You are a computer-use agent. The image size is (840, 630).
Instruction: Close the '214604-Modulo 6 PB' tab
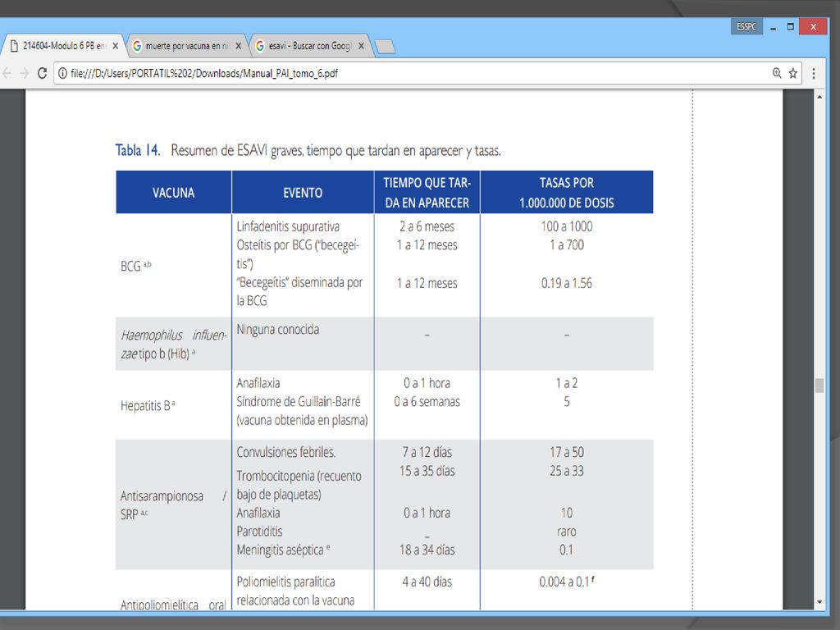click(115, 46)
